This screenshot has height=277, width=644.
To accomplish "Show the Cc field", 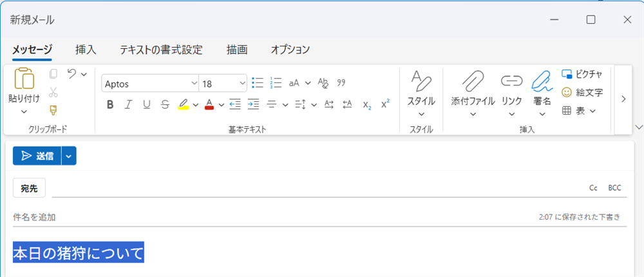I will click(593, 188).
